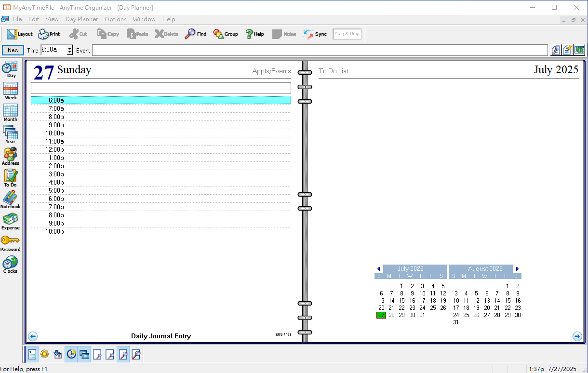
Task: Toggle the stacked calendars icon in bottom toolbar
Action: (84, 355)
